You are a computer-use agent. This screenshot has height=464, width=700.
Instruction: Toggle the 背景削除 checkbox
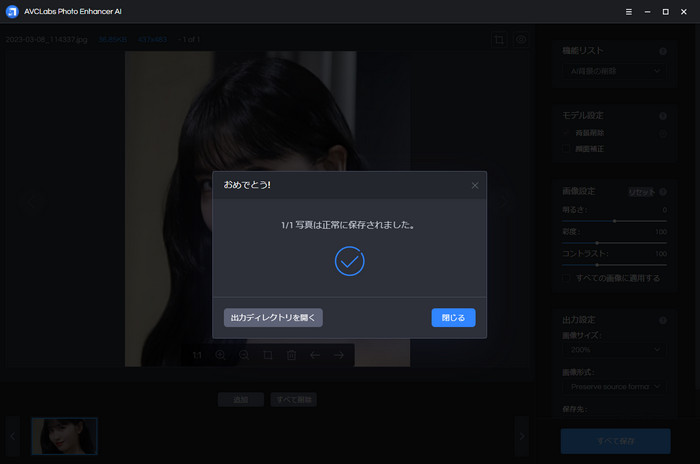pyautogui.click(x=566, y=133)
